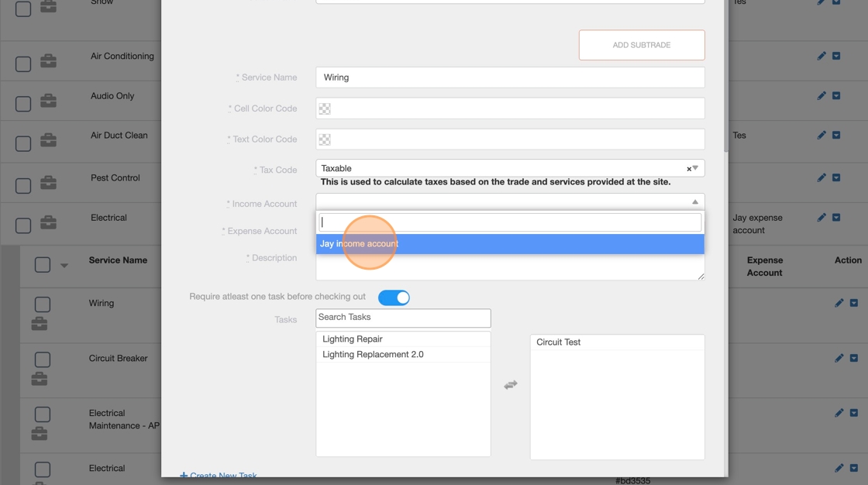Clear the Taxable tax code selection
Image resolution: width=868 pixels, height=485 pixels.
pyautogui.click(x=689, y=169)
